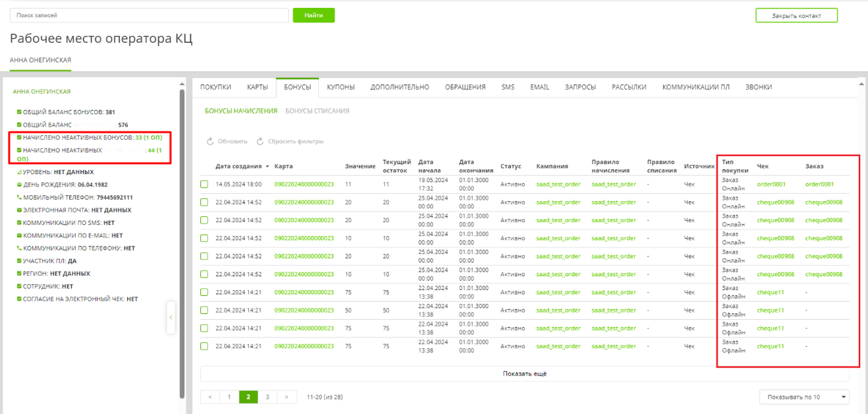
Task: Click the level icon beside Уровень
Action: pyautogui.click(x=19, y=172)
